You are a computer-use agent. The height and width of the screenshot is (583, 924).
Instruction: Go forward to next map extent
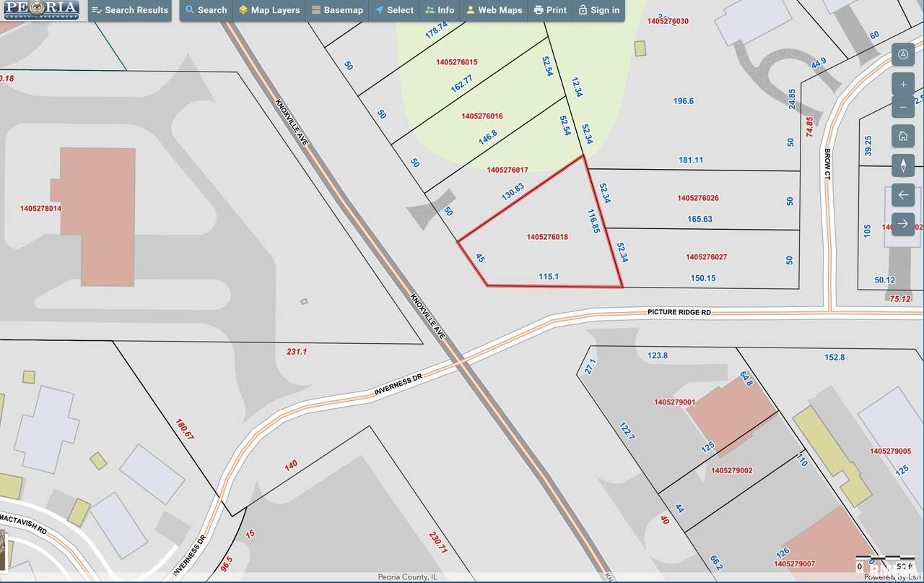(903, 223)
